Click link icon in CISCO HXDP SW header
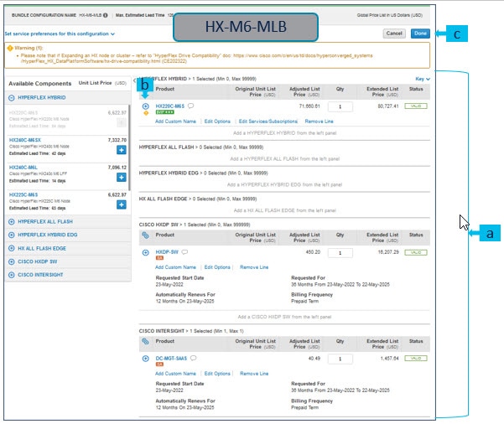 [145, 235]
